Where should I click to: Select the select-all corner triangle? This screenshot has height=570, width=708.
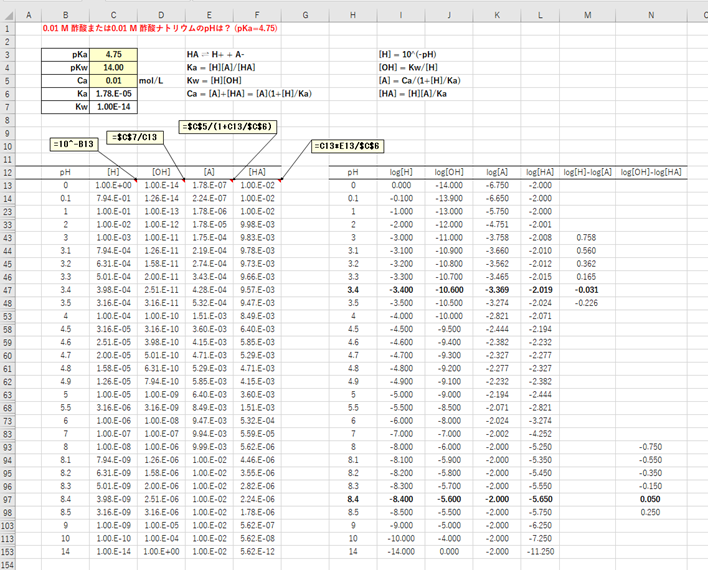click(x=8, y=16)
